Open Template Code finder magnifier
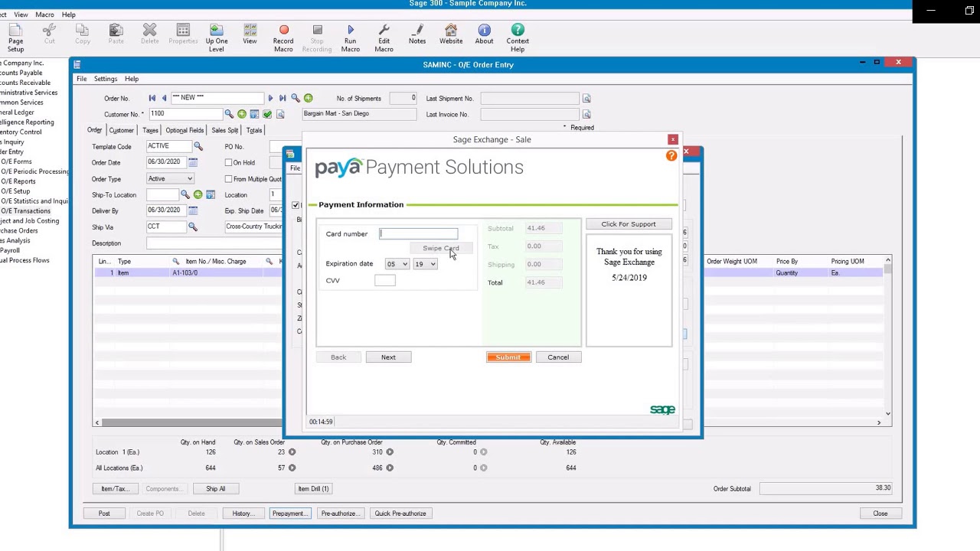The height and width of the screenshot is (551, 980). pos(198,146)
